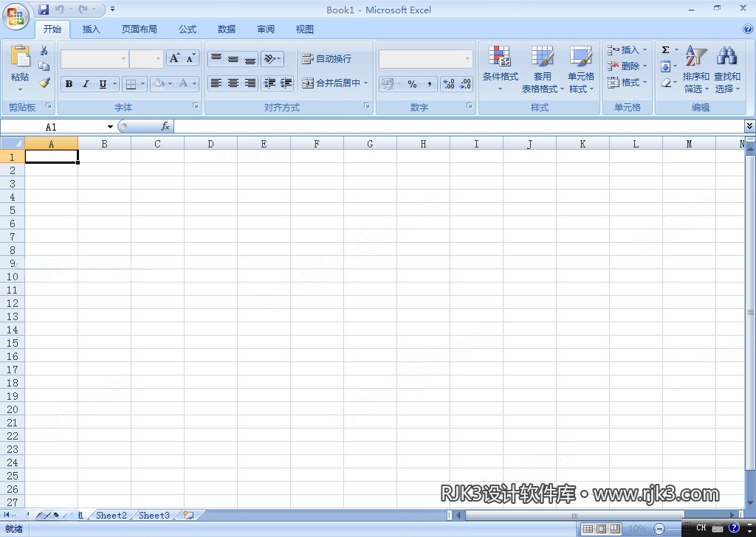The height and width of the screenshot is (537, 756).
Task: Toggle bottom vertical alignment
Action: (250, 58)
